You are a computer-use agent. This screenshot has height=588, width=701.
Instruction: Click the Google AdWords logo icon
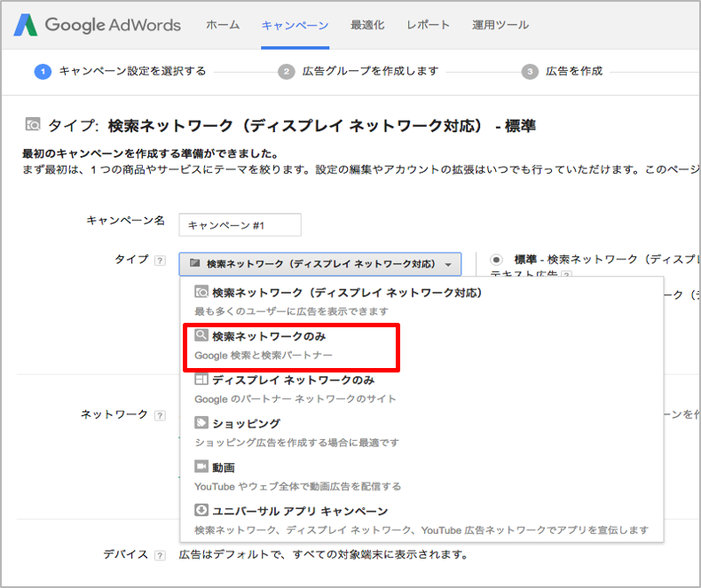(x=26, y=25)
